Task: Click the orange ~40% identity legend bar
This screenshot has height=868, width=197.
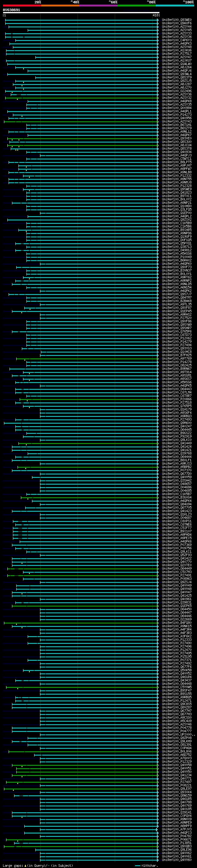Action: click(x=60, y=6)
